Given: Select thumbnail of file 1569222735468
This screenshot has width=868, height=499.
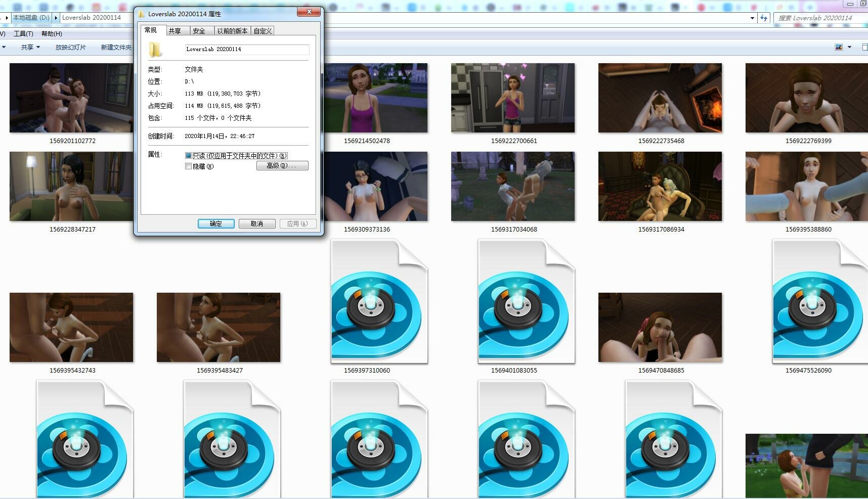Looking at the screenshot, I should point(660,98).
